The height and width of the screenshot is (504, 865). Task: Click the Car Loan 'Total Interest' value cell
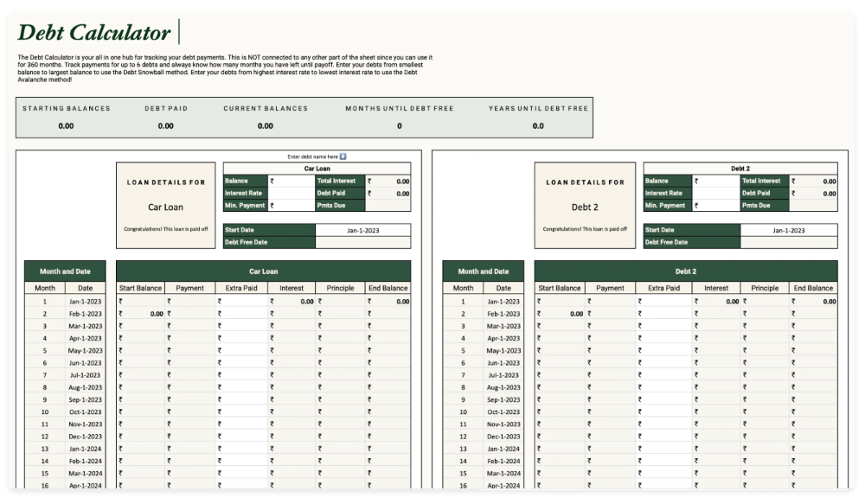click(x=388, y=182)
